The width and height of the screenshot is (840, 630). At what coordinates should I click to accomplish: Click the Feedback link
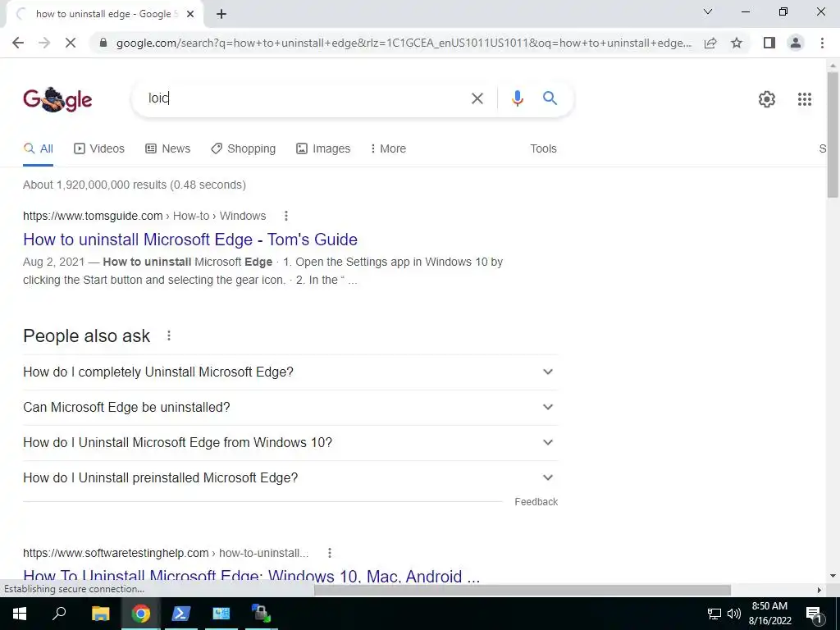536,502
